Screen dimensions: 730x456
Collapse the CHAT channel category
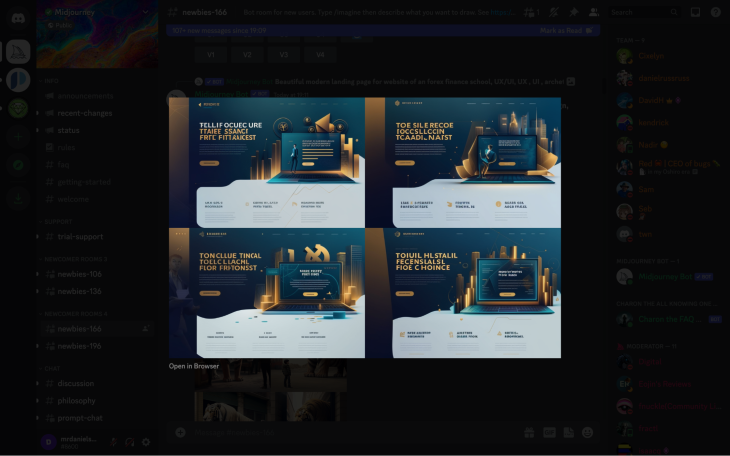click(50, 368)
